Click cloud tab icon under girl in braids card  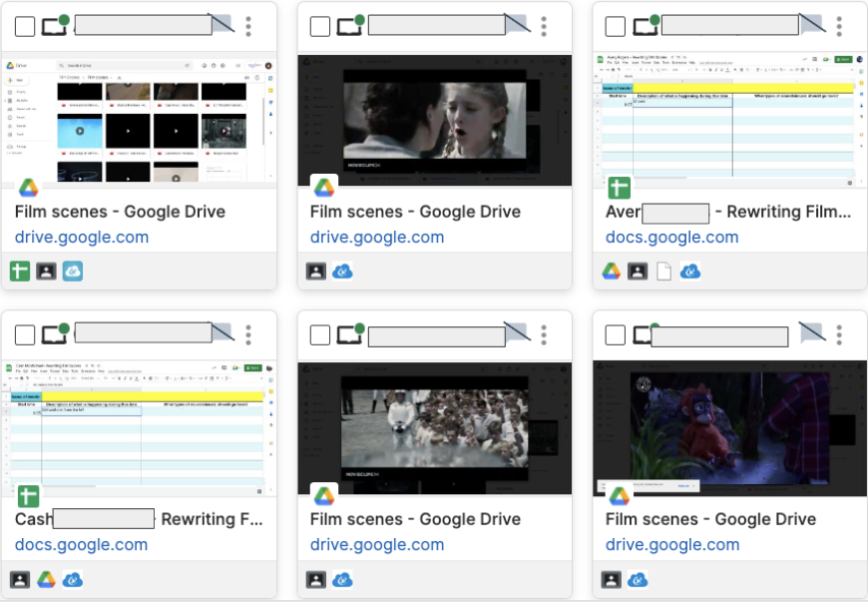pyautogui.click(x=342, y=272)
